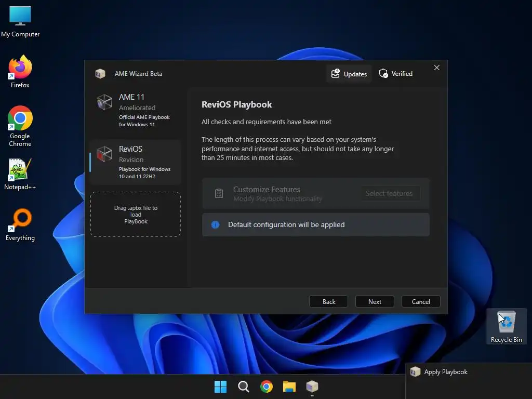Click the AME 11 cube playbook icon
The image size is (532, 399).
(104, 102)
